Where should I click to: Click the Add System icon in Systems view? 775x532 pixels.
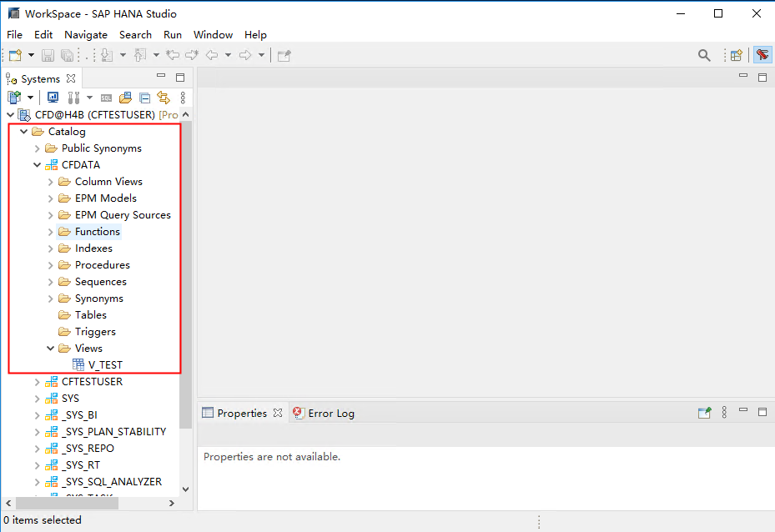tap(14, 97)
